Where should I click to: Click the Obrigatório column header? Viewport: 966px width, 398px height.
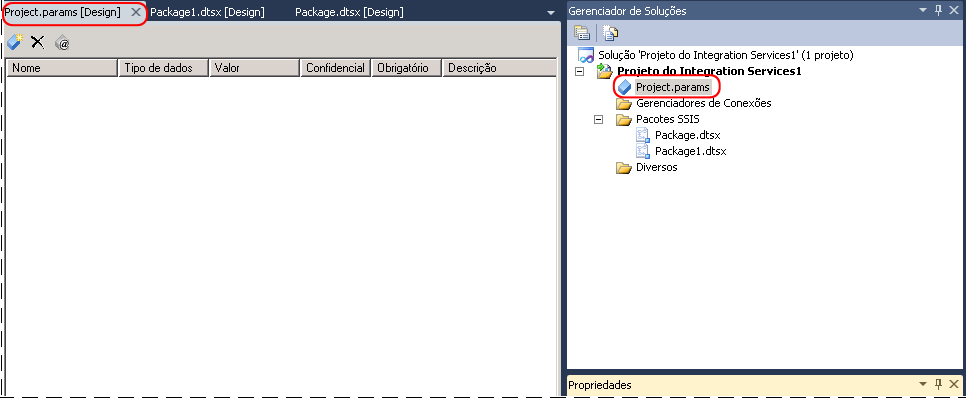(407, 68)
